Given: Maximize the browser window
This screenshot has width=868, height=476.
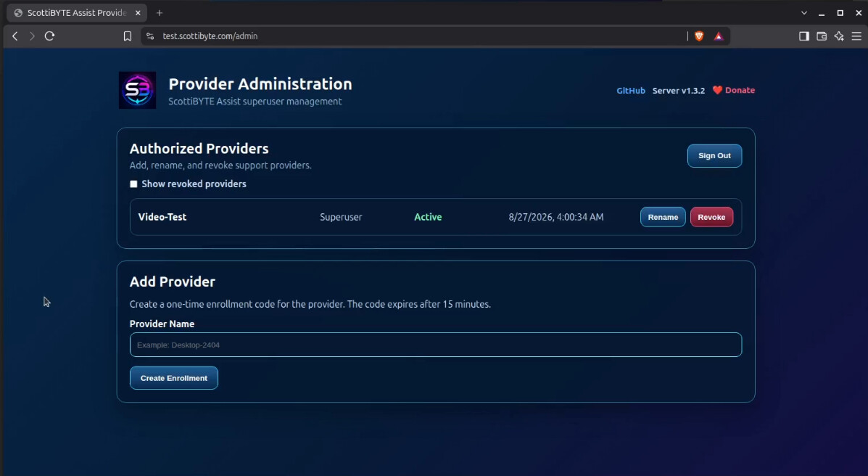Looking at the screenshot, I should click(840, 13).
